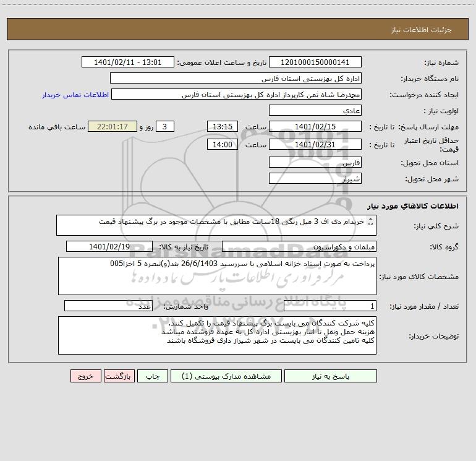Click the quantity field showing 1

coord(330,306)
